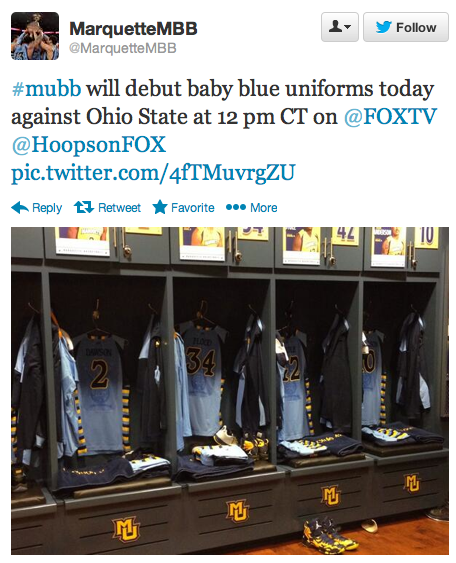Viewport: 456px width, 563px height.
Task: Click the Twitter bird Follow button
Action: (406, 27)
